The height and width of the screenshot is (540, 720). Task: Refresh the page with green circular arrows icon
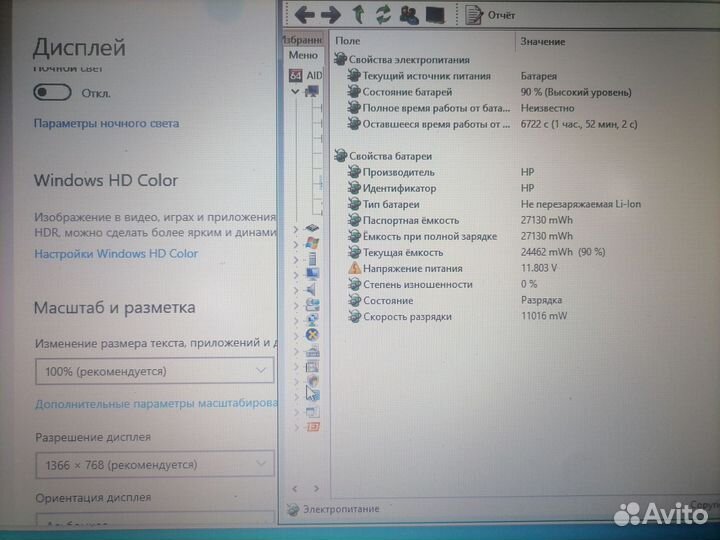383,14
